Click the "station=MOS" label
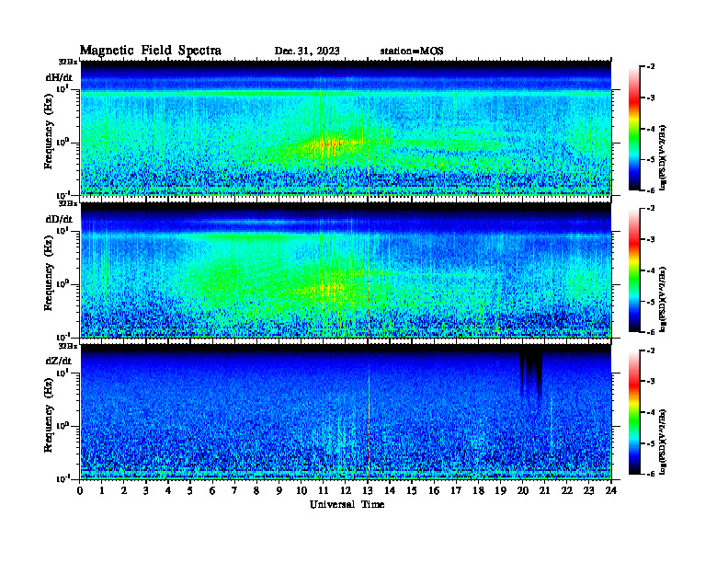Viewport: 728px width, 563px height. [x=412, y=52]
